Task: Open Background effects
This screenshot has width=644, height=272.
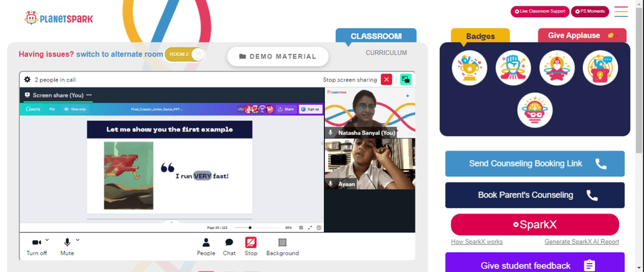Action: [283, 247]
